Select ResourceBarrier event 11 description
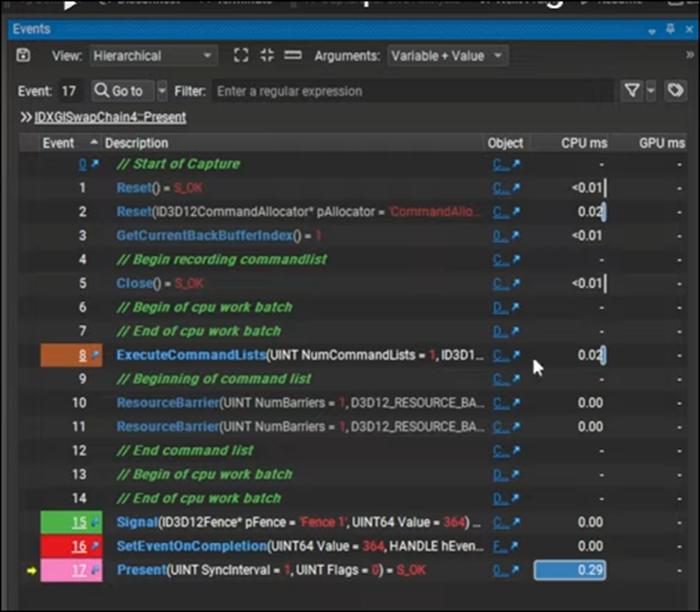700x612 pixels. [300, 427]
